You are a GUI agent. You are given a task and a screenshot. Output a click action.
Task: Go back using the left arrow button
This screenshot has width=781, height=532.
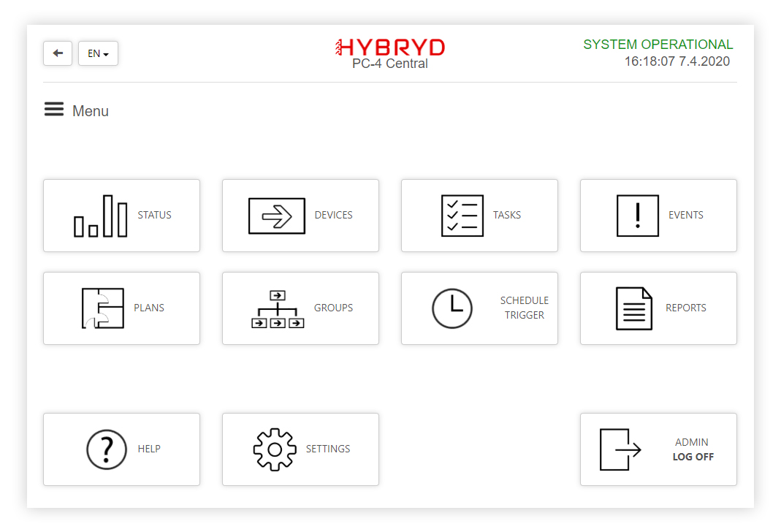[x=58, y=53]
